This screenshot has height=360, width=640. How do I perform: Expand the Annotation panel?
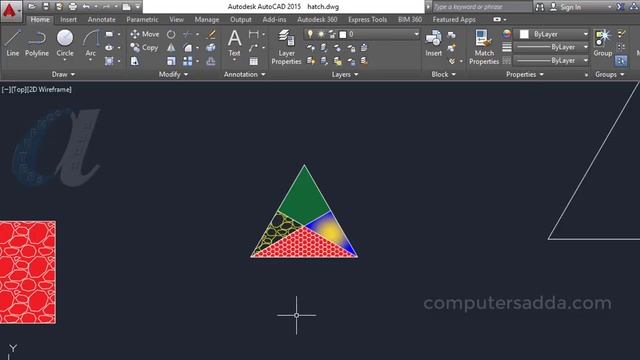(244, 74)
